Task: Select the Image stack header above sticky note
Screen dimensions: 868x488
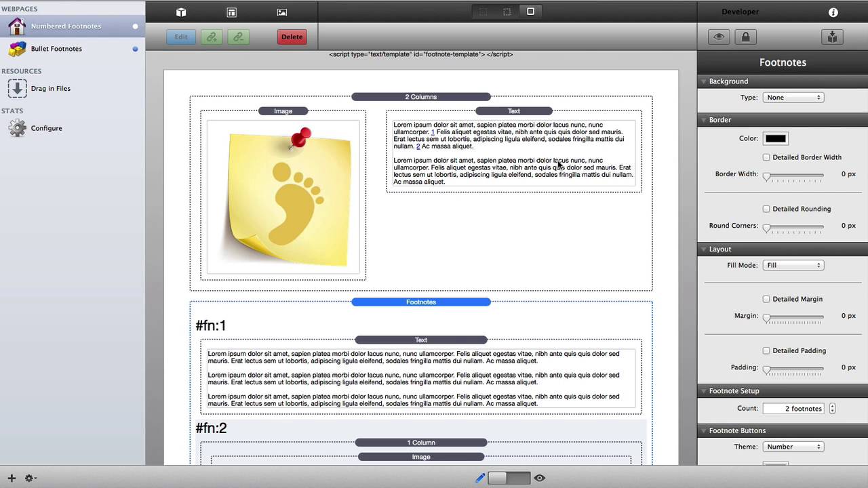Action: [x=283, y=111]
